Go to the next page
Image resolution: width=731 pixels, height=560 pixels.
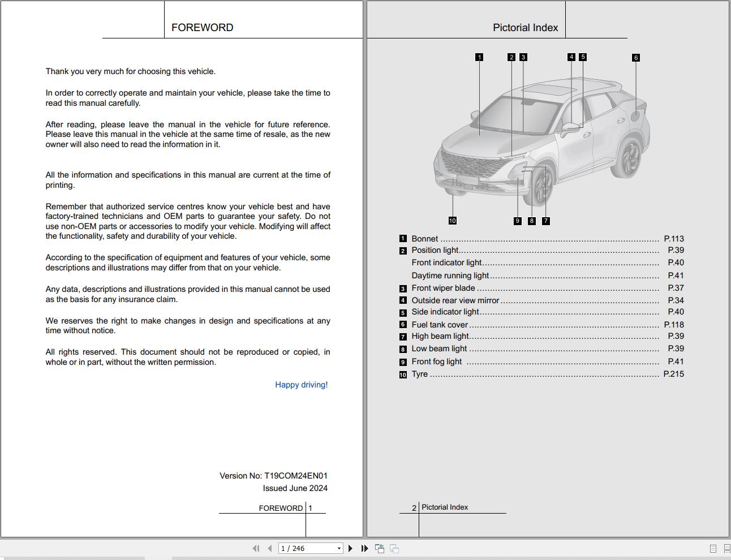point(350,548)
